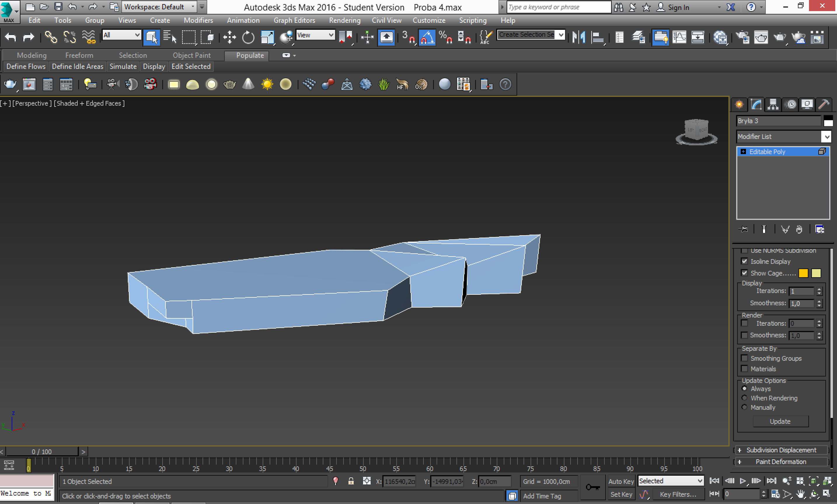Screen dimensions: 837x504
Task: Click the Mirror tool icon
Action: click(579, 37)
